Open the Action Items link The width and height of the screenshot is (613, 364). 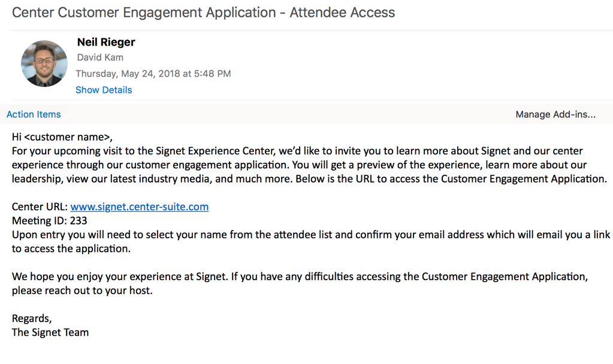point(34,114)
